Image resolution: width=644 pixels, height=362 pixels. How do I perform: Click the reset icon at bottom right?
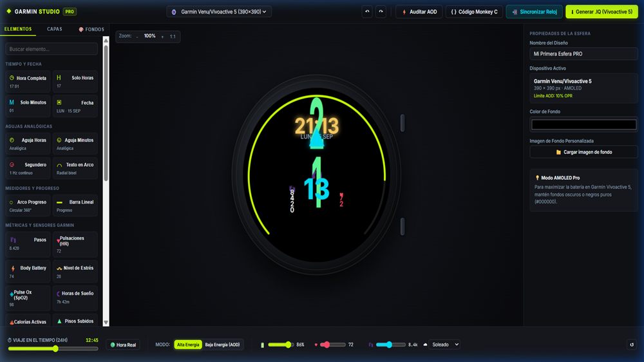coord(632,345)
